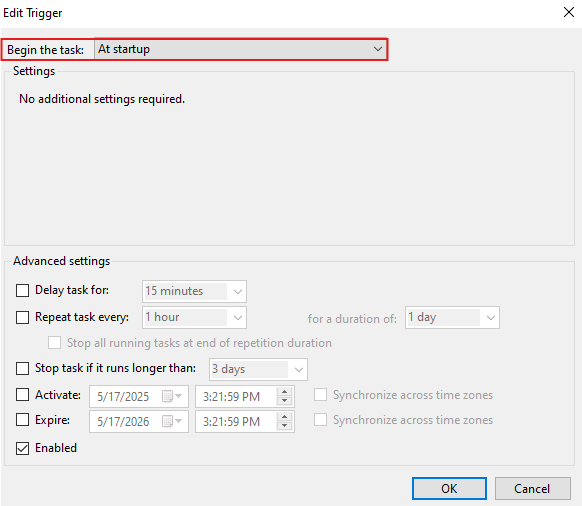Open the Begin the task dropdown
This screenshot has width=582, height=506.
coord(241,49)
